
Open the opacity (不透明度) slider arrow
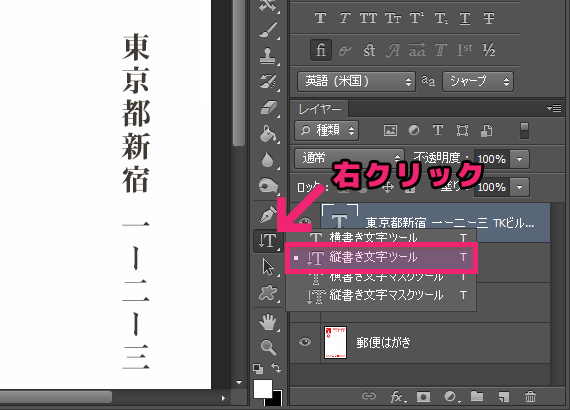point(519,159)
